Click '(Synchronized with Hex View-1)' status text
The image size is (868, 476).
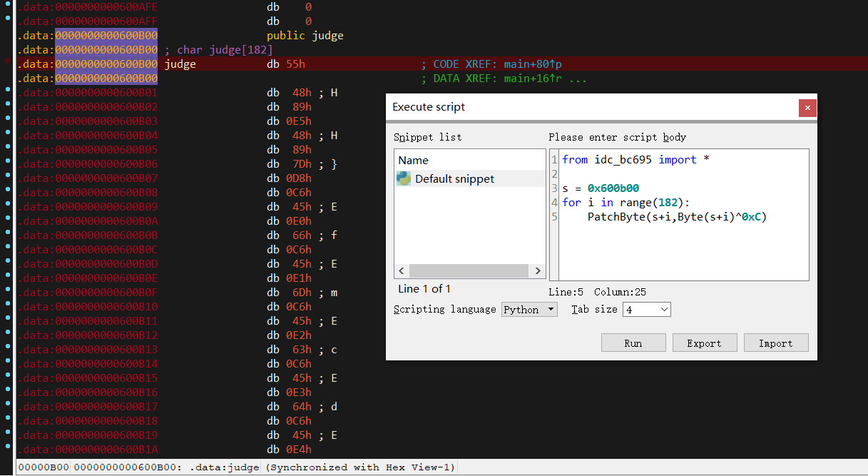tap(360, 467)
